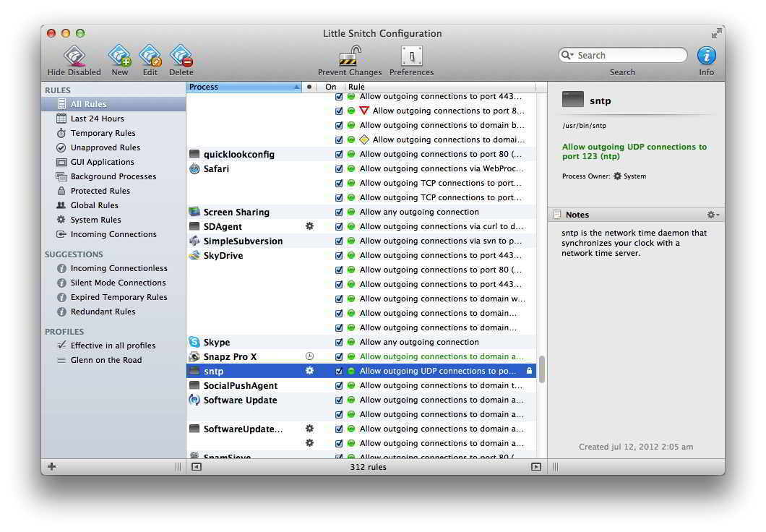This screenshot has width=766, height=532.
Task: Uncheck the Skype rule checkbox
Action: click(339, 342)
